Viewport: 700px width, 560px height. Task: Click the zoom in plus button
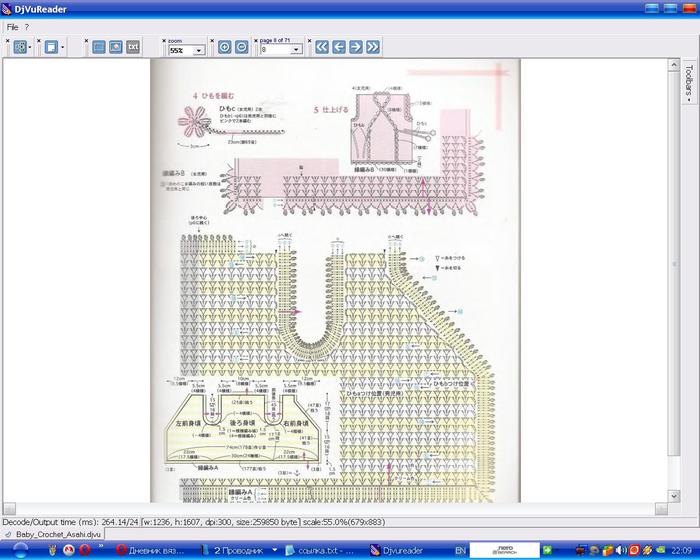[x=225, y=46]
